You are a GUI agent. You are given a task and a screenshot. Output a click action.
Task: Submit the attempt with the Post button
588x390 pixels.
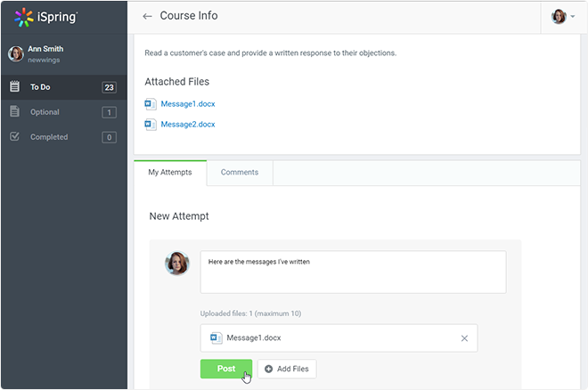point(226,369)
